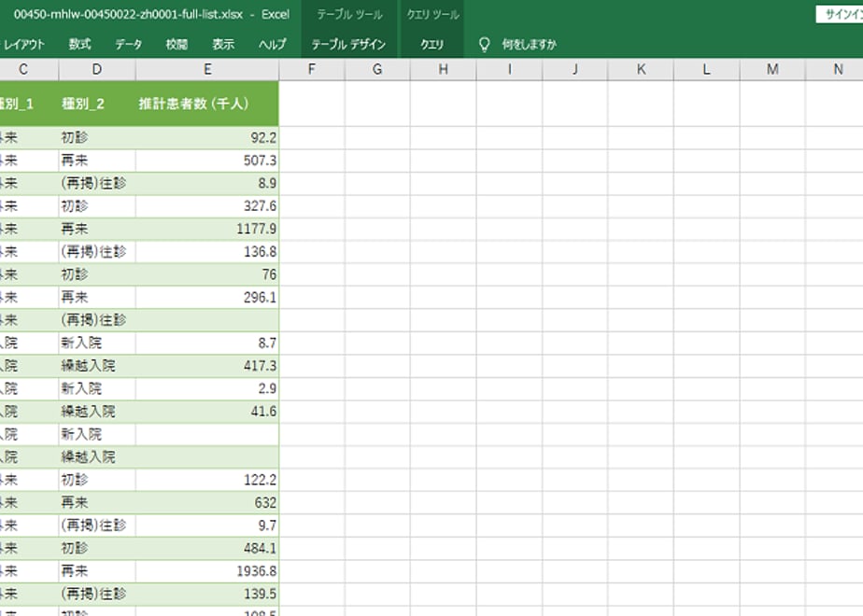Click 初診 cell beside 484.1

point(97,549)
